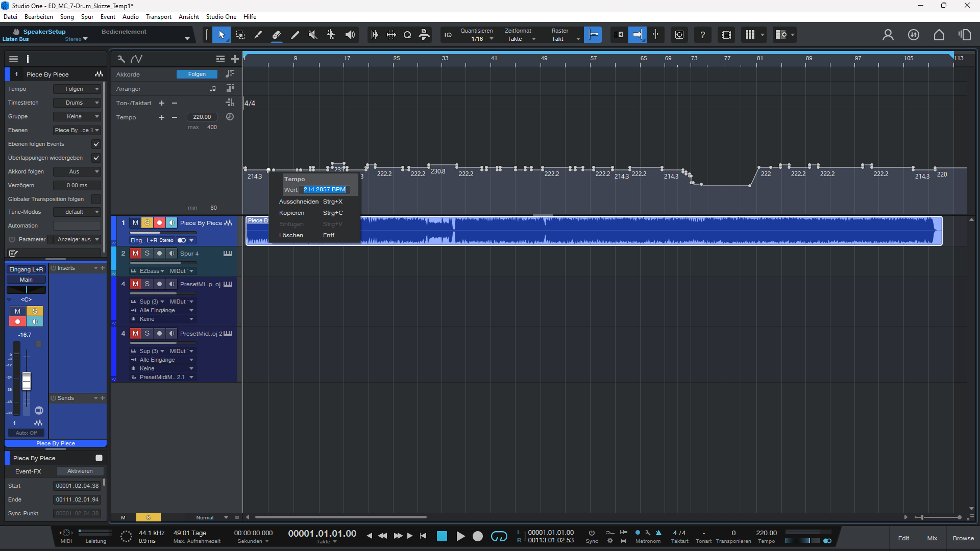Select the Eraser tool
The image size is (980, 551).
click(x=276, y=35)
